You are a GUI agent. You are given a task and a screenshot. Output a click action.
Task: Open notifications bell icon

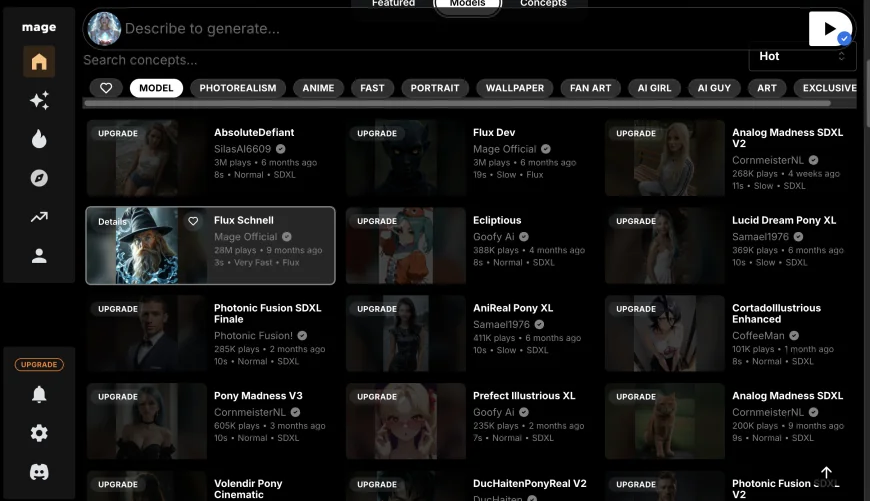coord(39,394)
